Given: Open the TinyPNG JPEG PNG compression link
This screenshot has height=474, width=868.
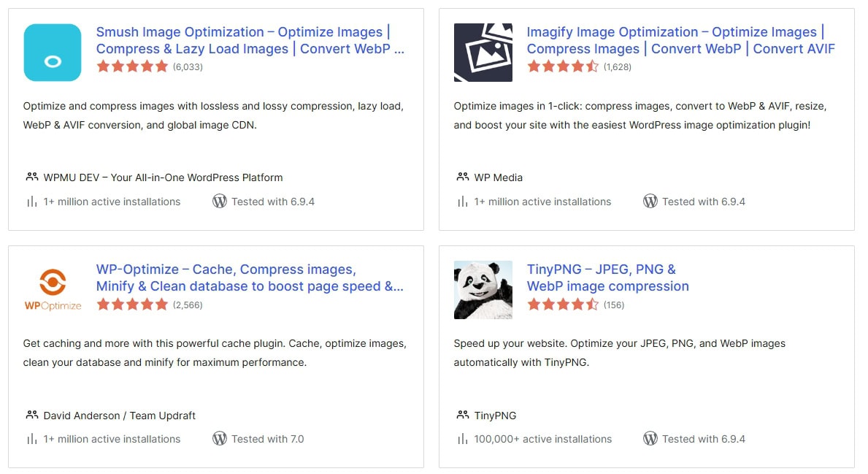Looking at the screenshot, I should click(607, 278).
